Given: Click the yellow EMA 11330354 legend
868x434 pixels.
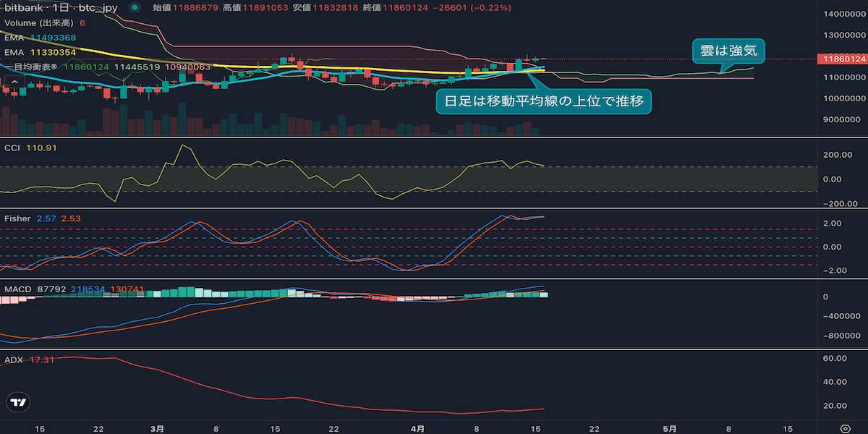Looking at the screenshot, I should (40, 52).
